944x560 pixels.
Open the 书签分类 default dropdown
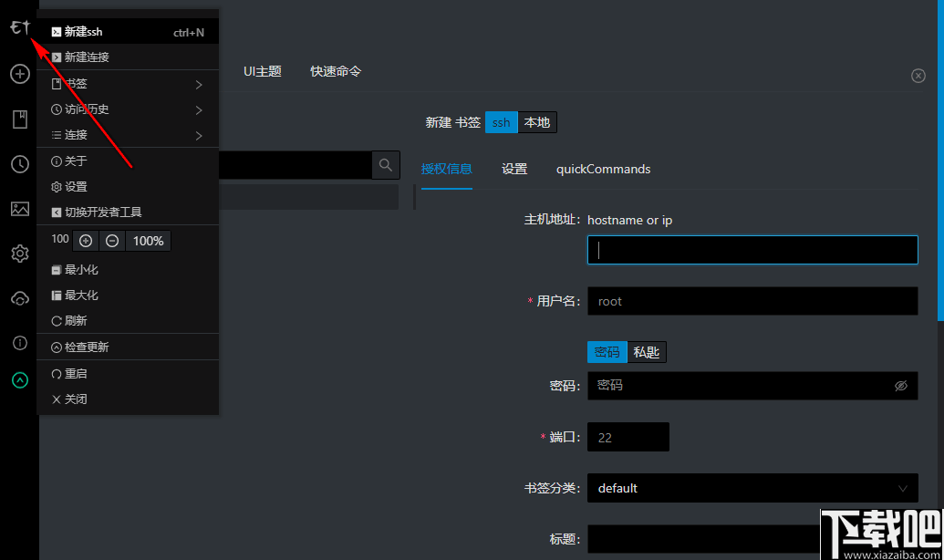point(752,488)
